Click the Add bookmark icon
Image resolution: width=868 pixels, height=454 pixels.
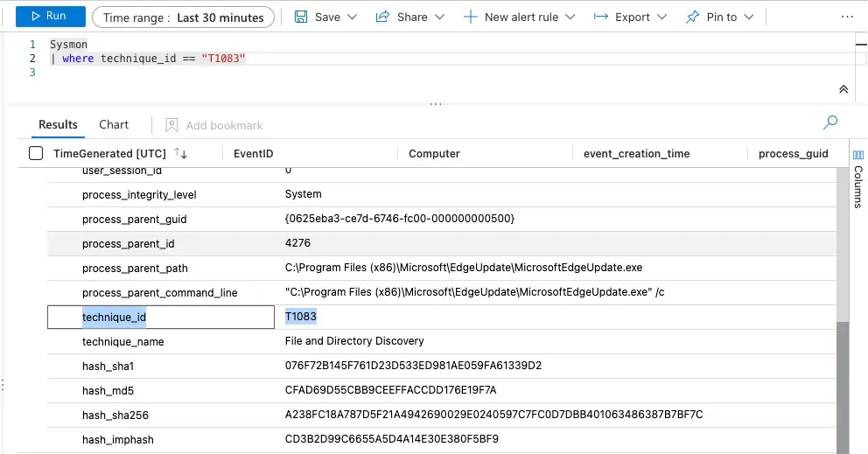pyautogui.click(x=171, y=125)
